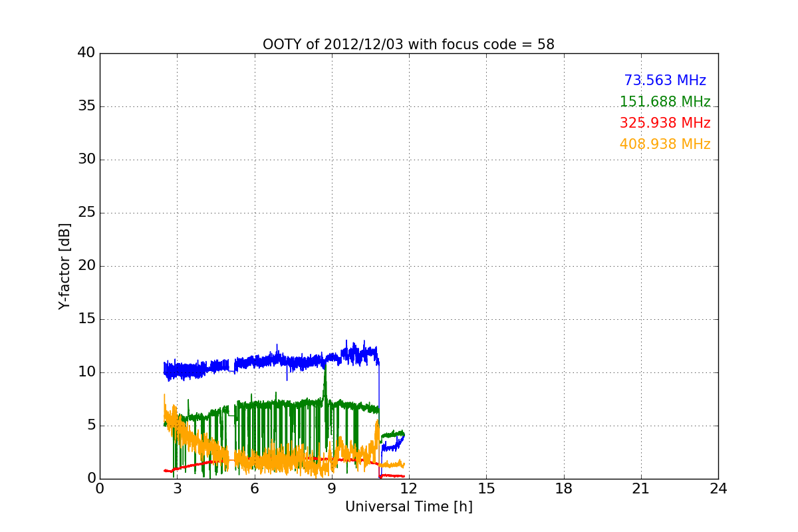Select the 408.938 MHz legend label
Screen dimensions: 798x532
665,144
